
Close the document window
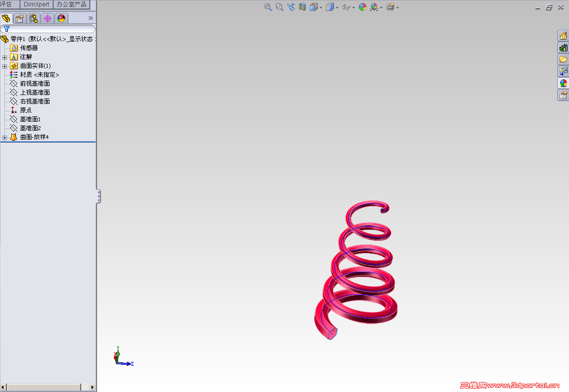point(561,7)
